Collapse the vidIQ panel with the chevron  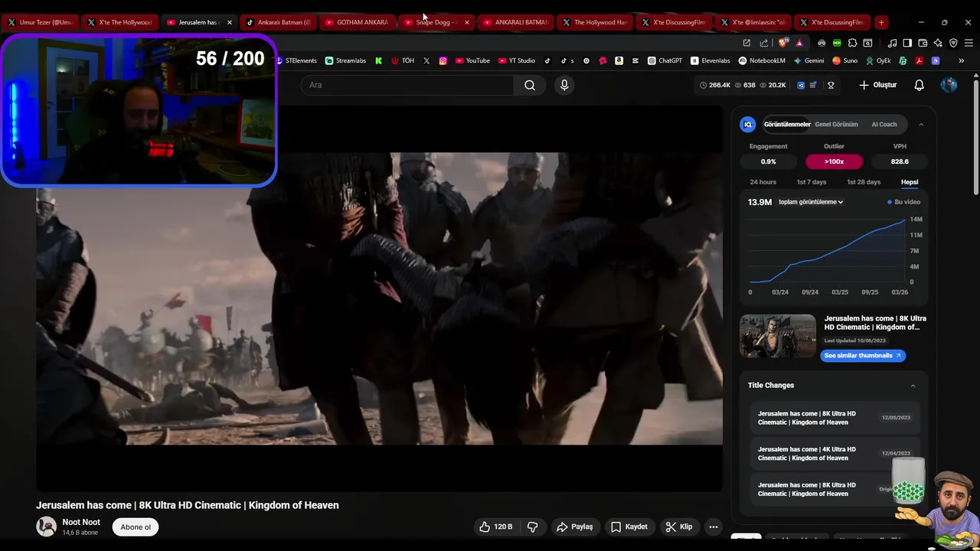pos(921,124)
